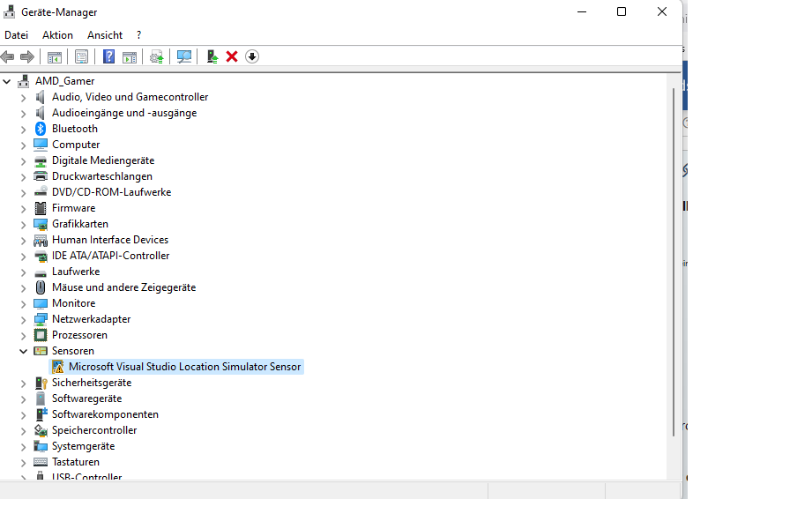The image size is (812, 514).
Task: Collapse the AMD_Gamer root node
Action: [7, 81]
